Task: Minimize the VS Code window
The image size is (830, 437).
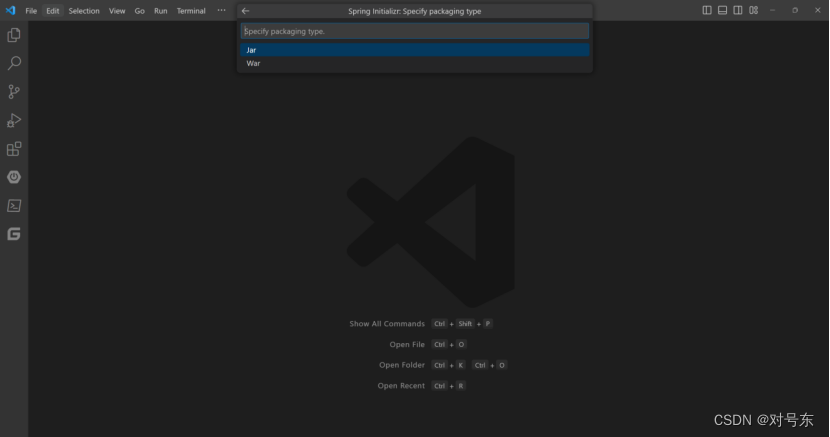Action: (772, 11)
